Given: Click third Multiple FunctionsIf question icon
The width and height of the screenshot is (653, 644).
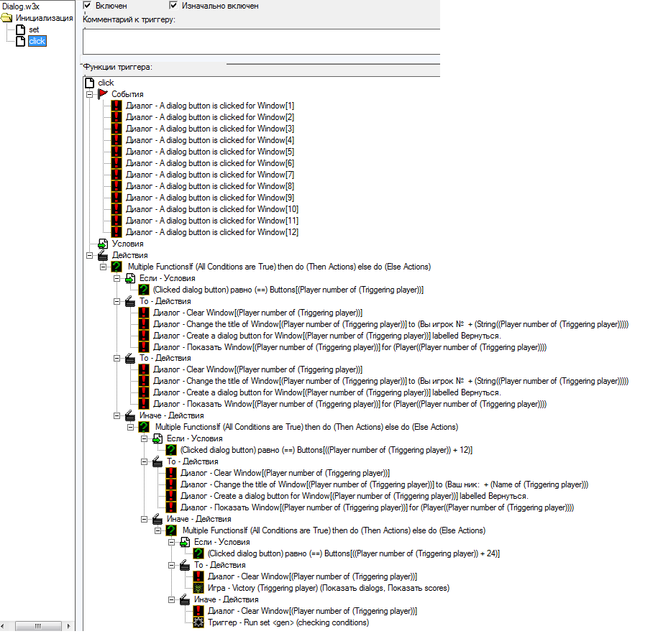Looking at the screenshot, I should coord(171,530).
